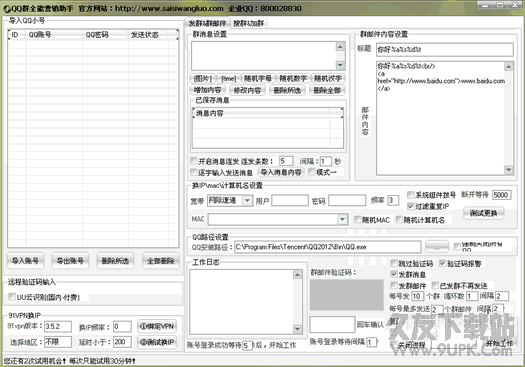Insert the [time] placeholder
525x367 pixels.
click(229, 78)
